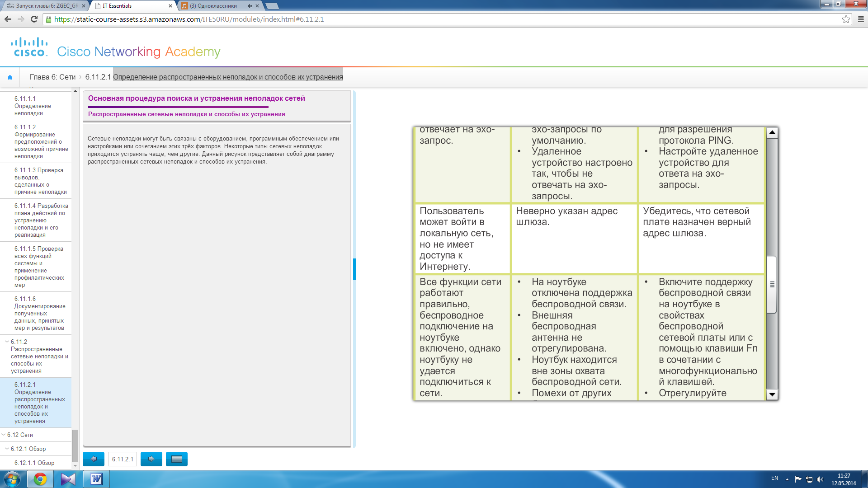Switch to the IT Essentials tab
The width and height of the screenshot is (868, 488).
pos(132,6)
